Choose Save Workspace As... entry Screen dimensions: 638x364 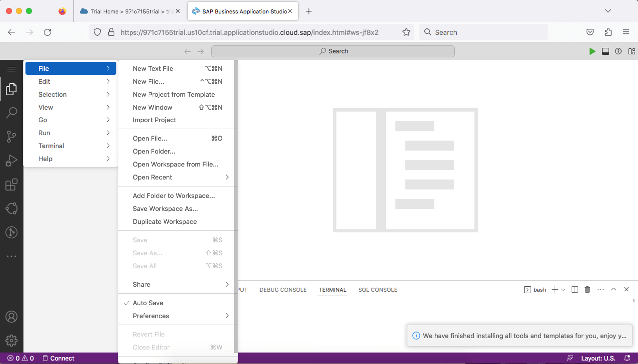click(x=176, y=209)
